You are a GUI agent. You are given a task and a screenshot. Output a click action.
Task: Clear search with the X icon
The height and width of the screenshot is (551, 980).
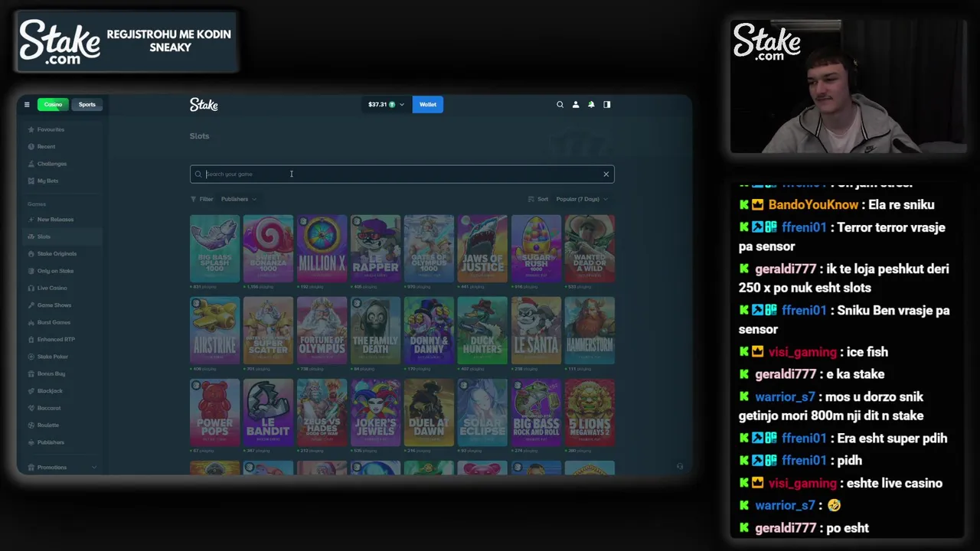pyautogui.click(x=606, y=174)
